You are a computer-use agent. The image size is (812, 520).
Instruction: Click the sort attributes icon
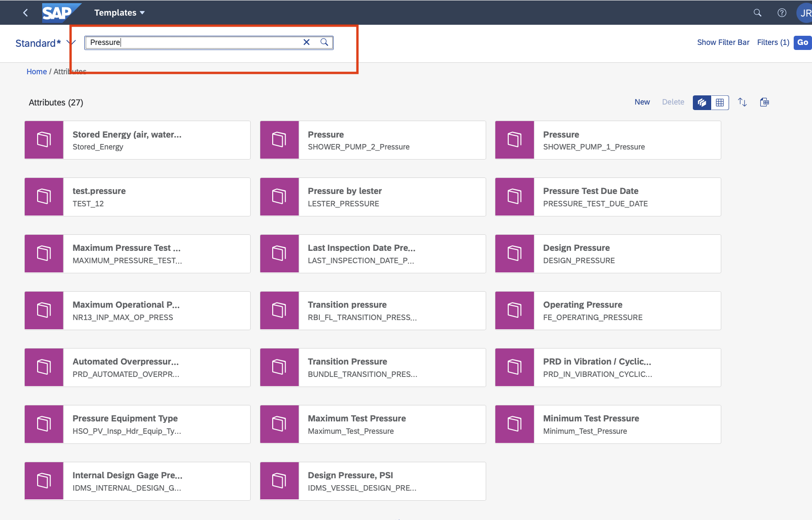tap(742, 102)
